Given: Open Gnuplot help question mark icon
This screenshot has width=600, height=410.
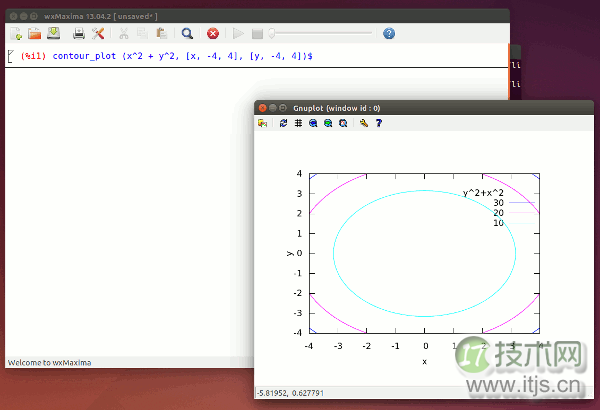Looking at the screenshot, I should pyautogui.click(x=379, y=123).
